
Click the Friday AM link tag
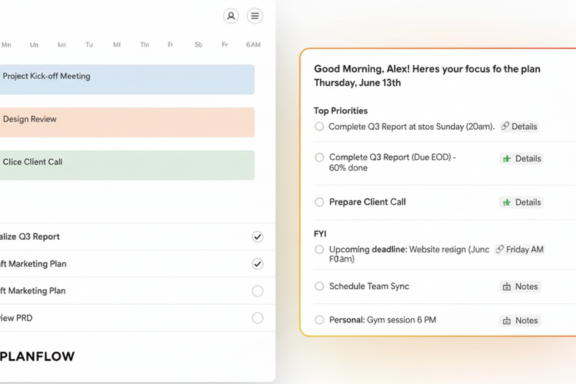[519, 250]
